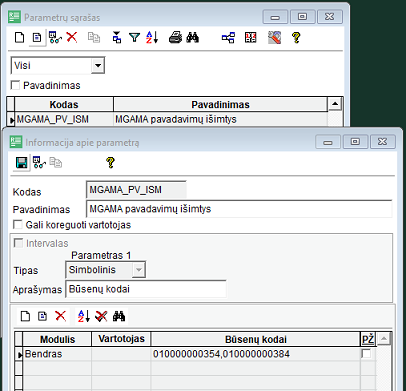Click the tree structure icon in top toolbar
The image size is (406, 391).
(228, 37)
